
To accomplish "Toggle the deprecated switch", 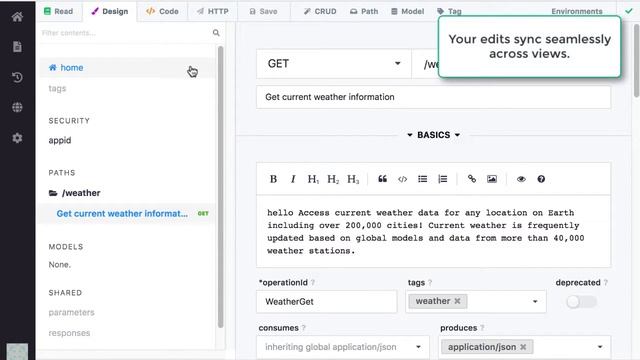I will (x=581, y=302).
